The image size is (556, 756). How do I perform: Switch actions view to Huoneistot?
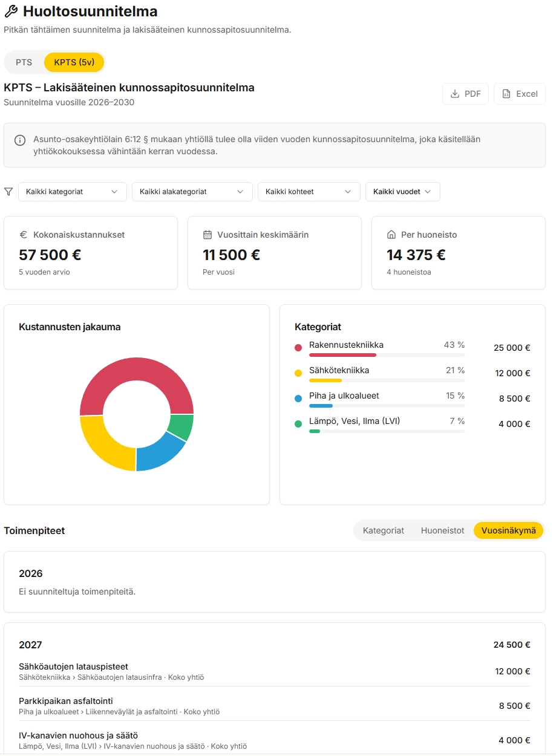click(443, 530)
